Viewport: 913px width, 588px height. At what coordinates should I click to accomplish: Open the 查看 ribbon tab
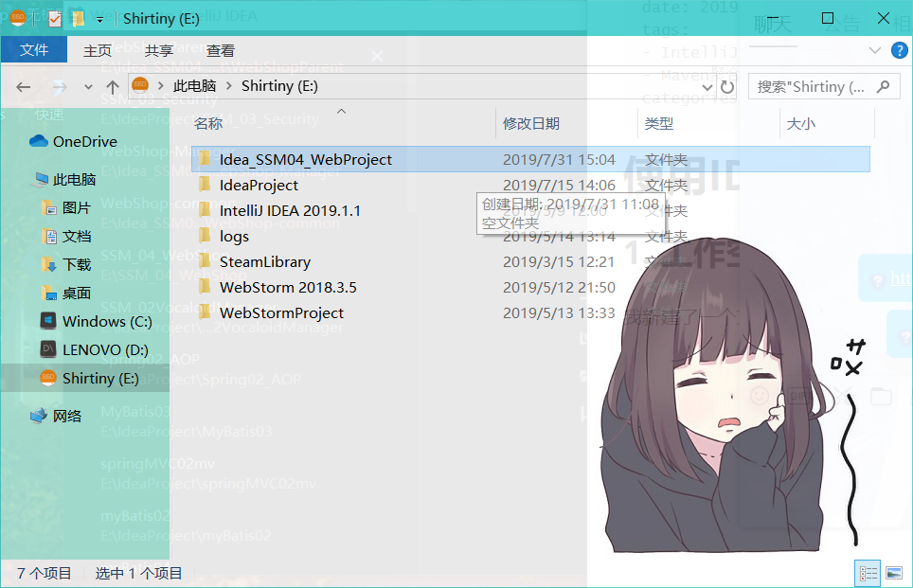click(220, 50)
